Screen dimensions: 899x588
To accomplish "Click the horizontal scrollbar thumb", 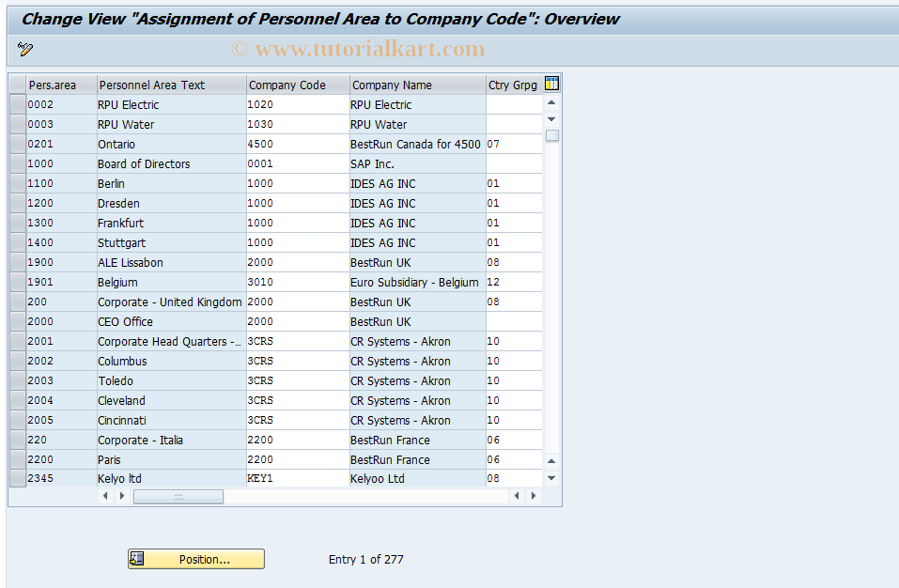I will coord(178,496).
